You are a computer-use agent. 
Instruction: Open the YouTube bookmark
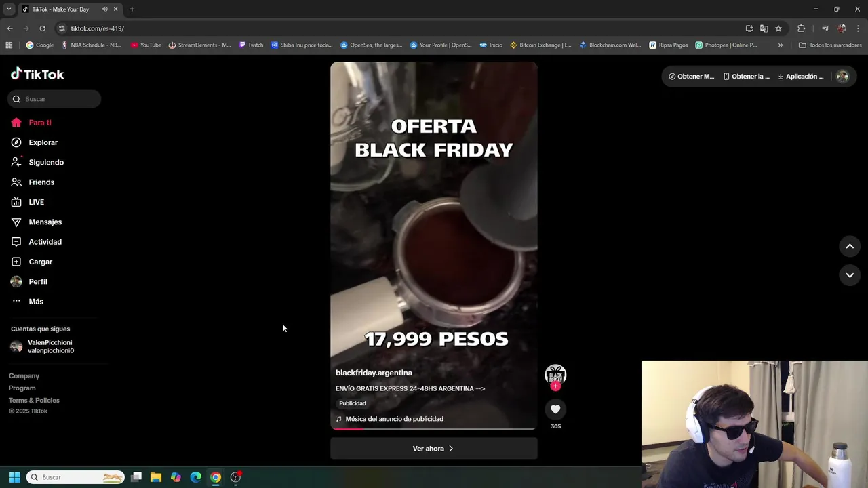[146, 45]
